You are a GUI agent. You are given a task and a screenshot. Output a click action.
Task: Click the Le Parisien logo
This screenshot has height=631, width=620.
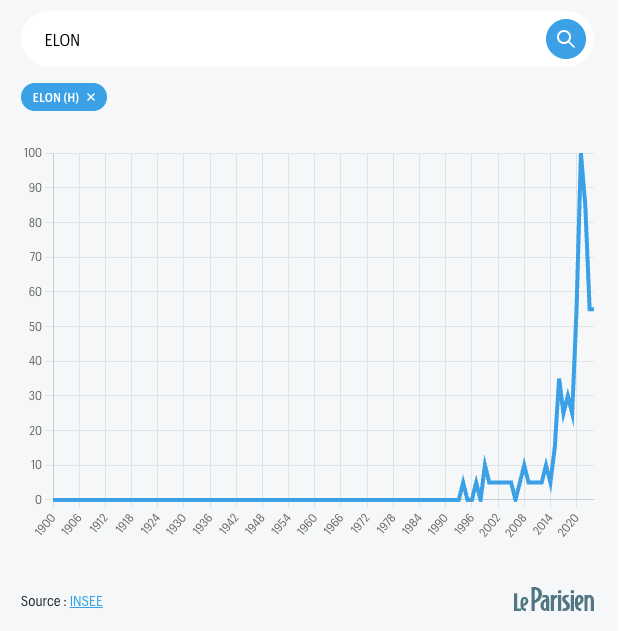coord(554,600)
